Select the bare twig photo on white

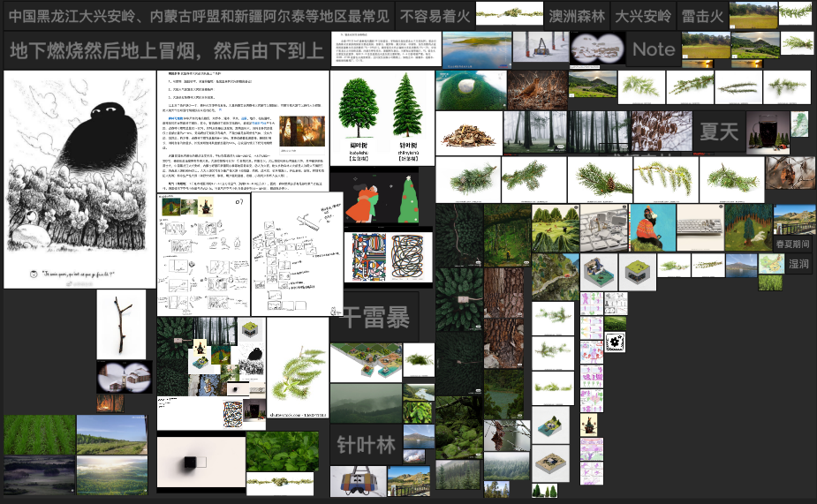[x=121, y=324]
